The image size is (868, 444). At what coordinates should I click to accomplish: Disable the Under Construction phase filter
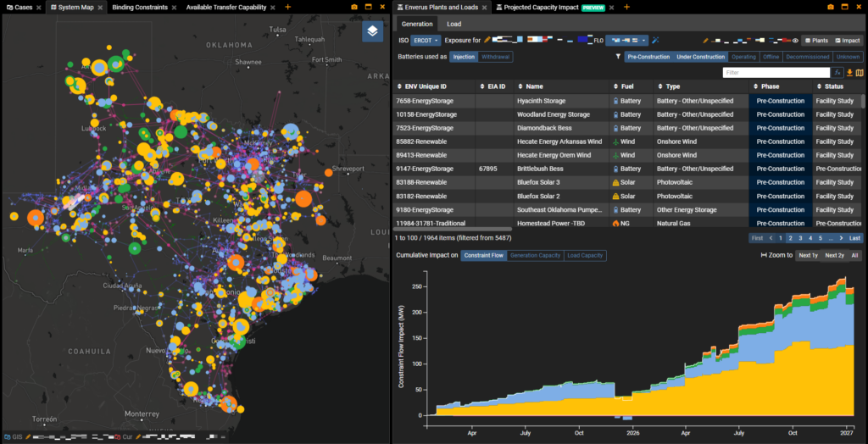coord(700,57)
